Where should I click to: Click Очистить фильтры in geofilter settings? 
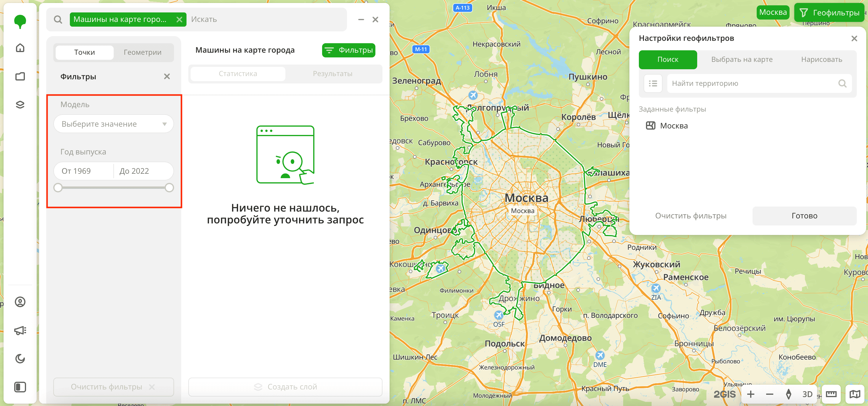690,216
